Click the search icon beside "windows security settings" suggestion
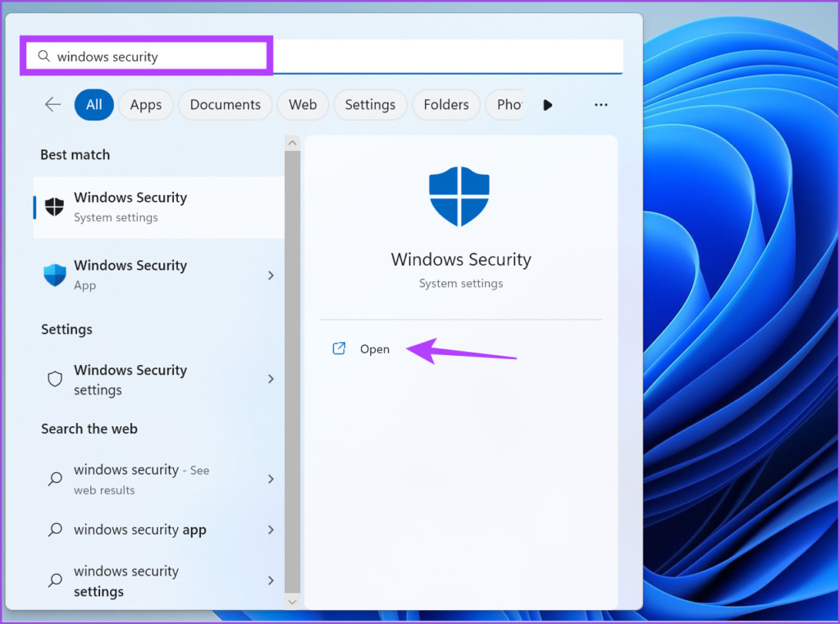Screen dimensions: 840x624 pos(55,580)
